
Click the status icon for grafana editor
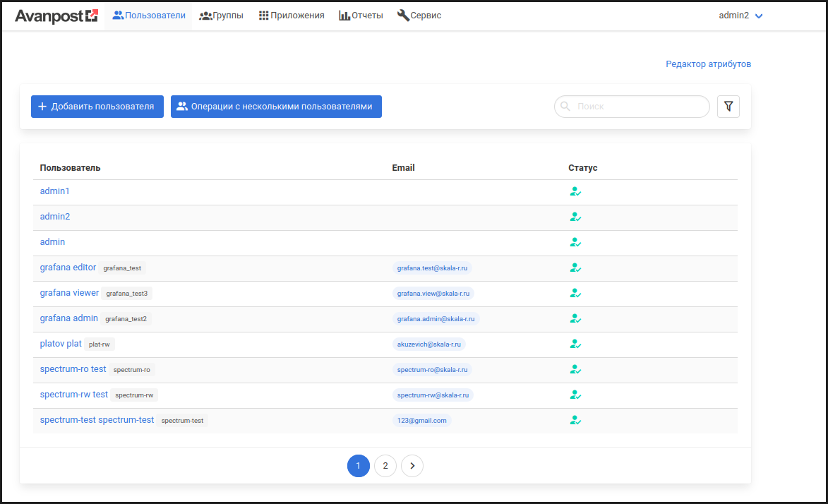pyautogui.click(x=575, y=268)
